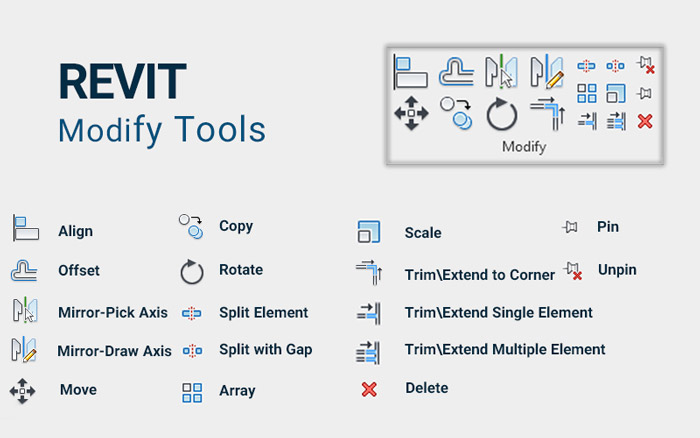This screenshot has width=700, height=438.
Task: Choose Trim/Extend Multiple Element in the Modify panel
Action: pyautogui.click(x=616, y=121)
